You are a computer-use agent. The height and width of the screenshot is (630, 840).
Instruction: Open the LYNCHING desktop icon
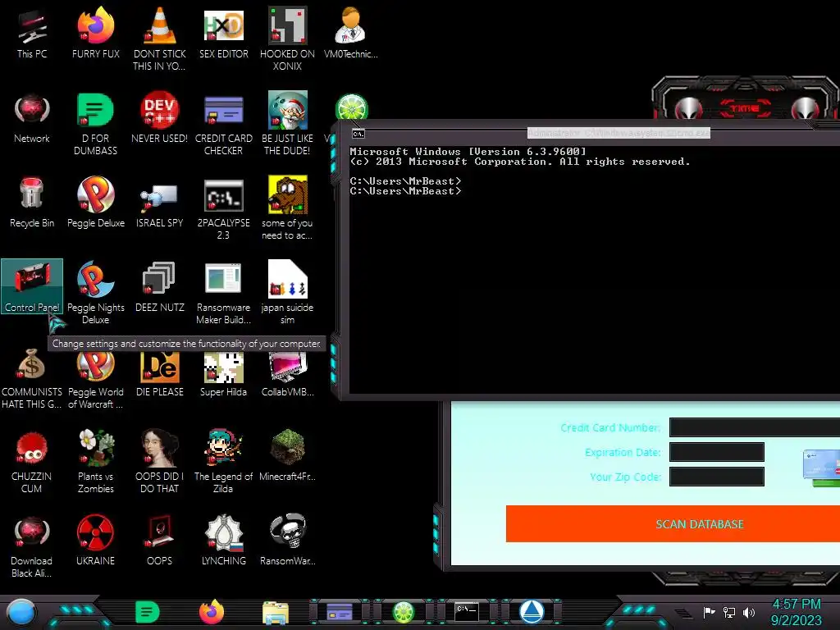223,541
